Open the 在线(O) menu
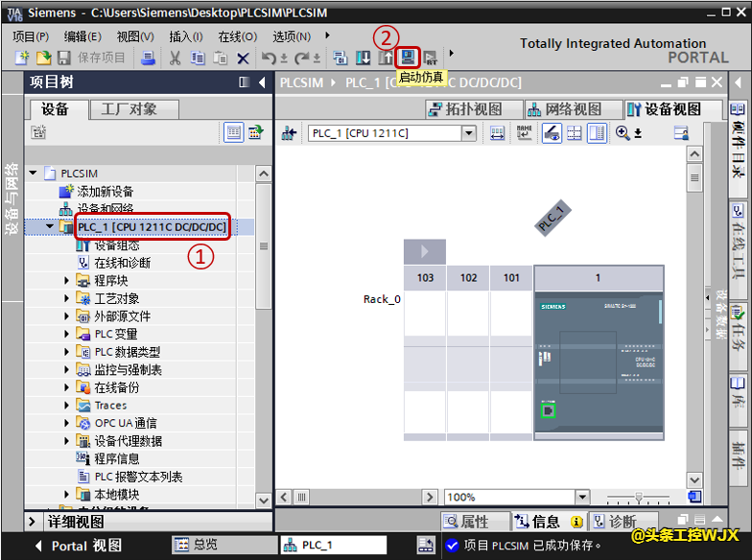Screen dimensions: 752x560 pyautogui.click(x=237, y=36)
